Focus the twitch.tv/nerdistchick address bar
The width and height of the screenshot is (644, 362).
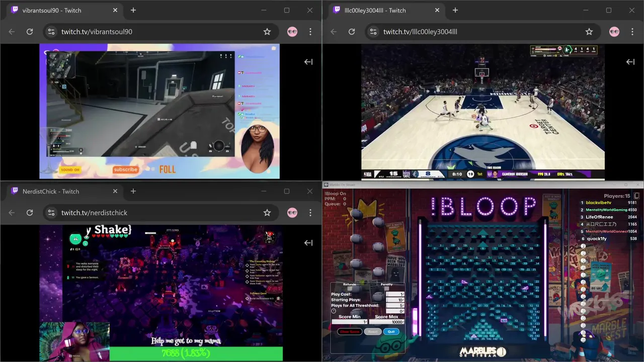coord(161,213)
